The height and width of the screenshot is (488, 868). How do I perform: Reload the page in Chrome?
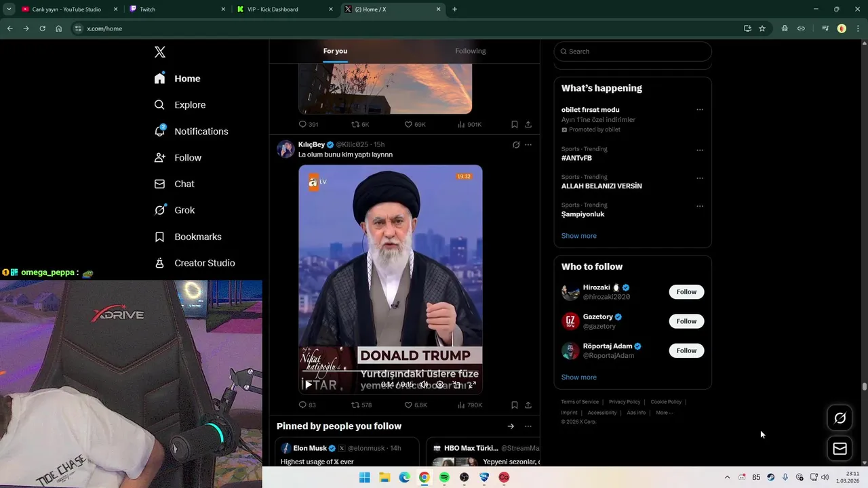pyautogui.click(x=42, y=28)
